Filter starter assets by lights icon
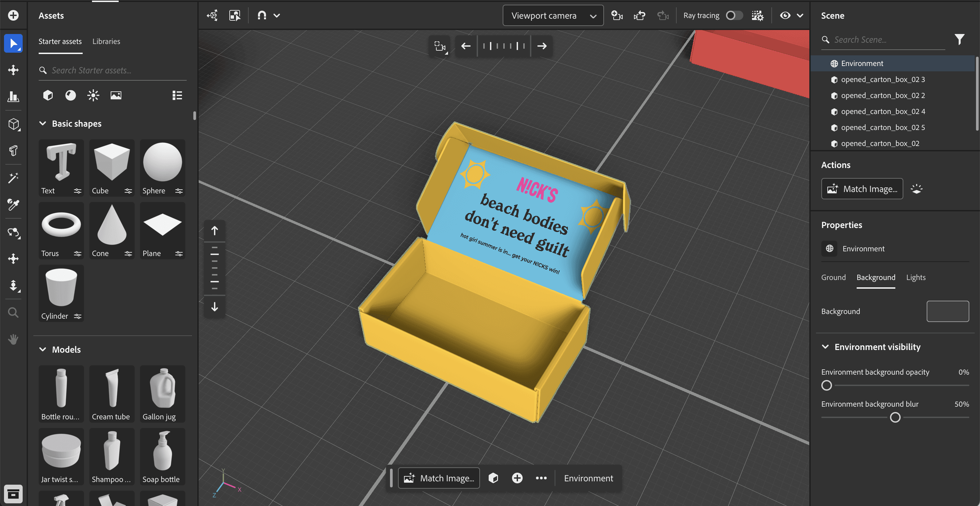 [93, 95]
